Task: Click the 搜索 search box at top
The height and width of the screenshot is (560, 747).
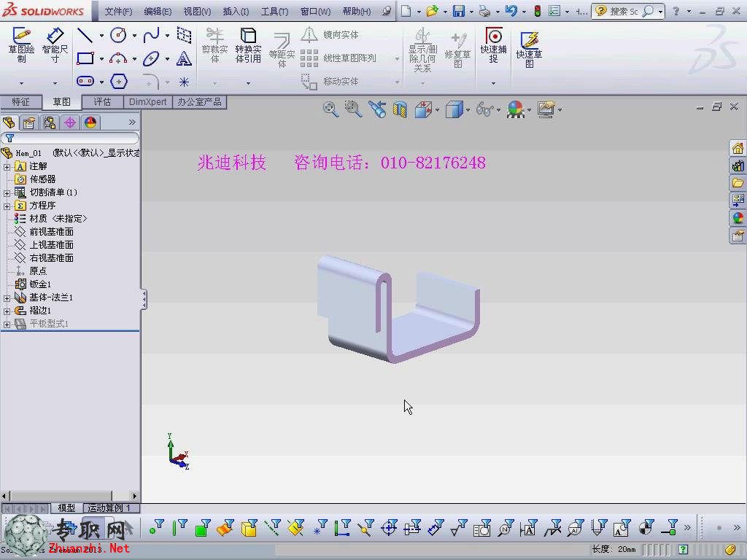Action: [x=628, y=11]
